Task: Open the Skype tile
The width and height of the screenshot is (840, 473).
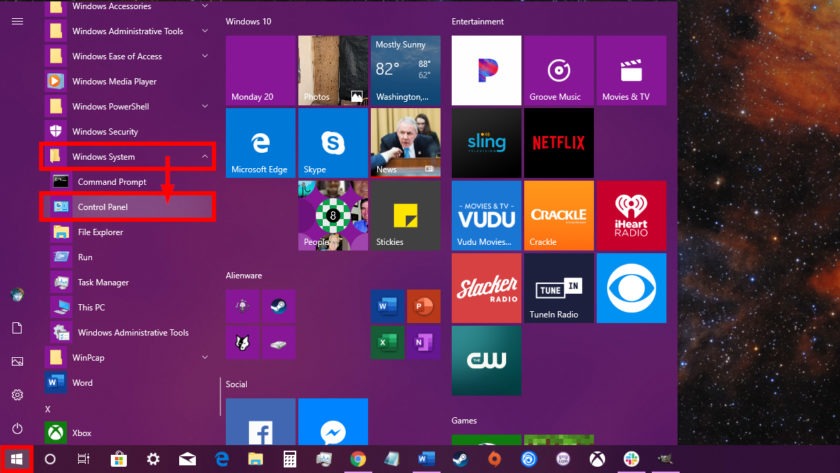Action: pos(333,143)
